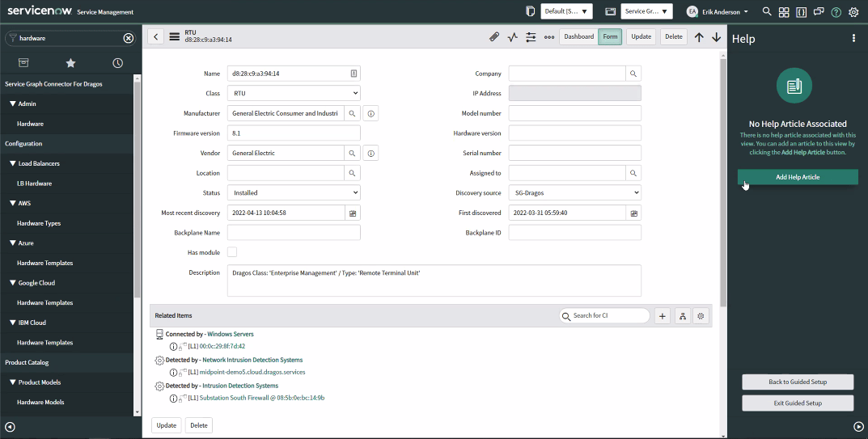Switch to the Dashboard view
Viewport: 868px width, 439px height.
(x=578, y=36)
